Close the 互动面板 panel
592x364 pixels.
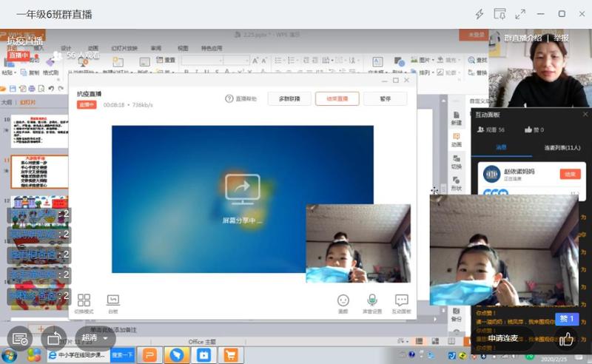(585, 114)
